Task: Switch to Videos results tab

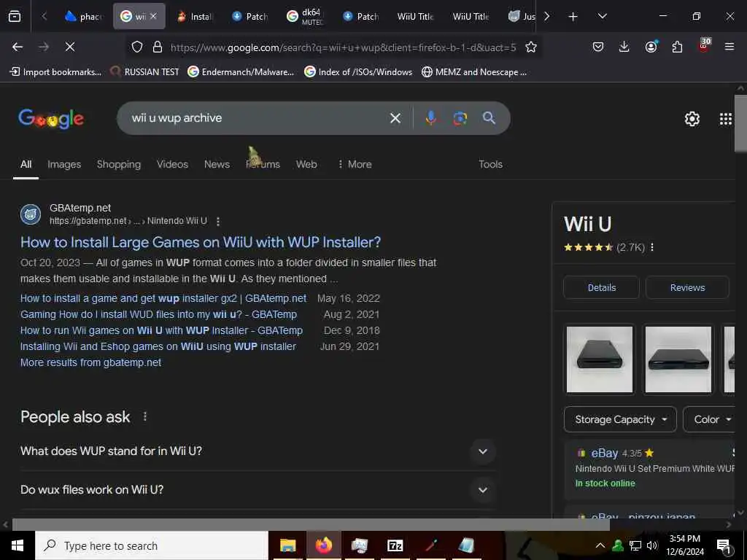Action: (172, 164)
